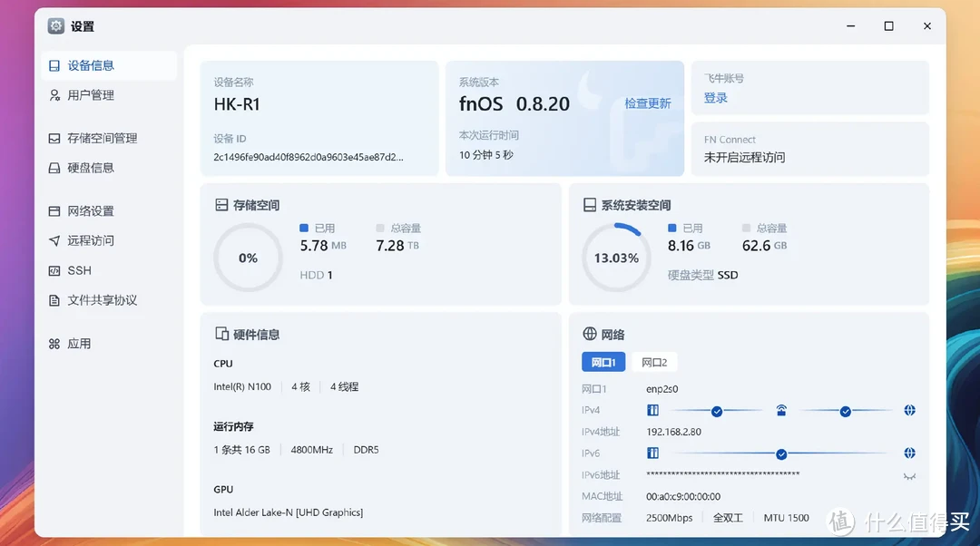Click the SSH terminal icon in sidebar
Image resolution: width=980 pixels, height=546 pixels.
[54, 271]
